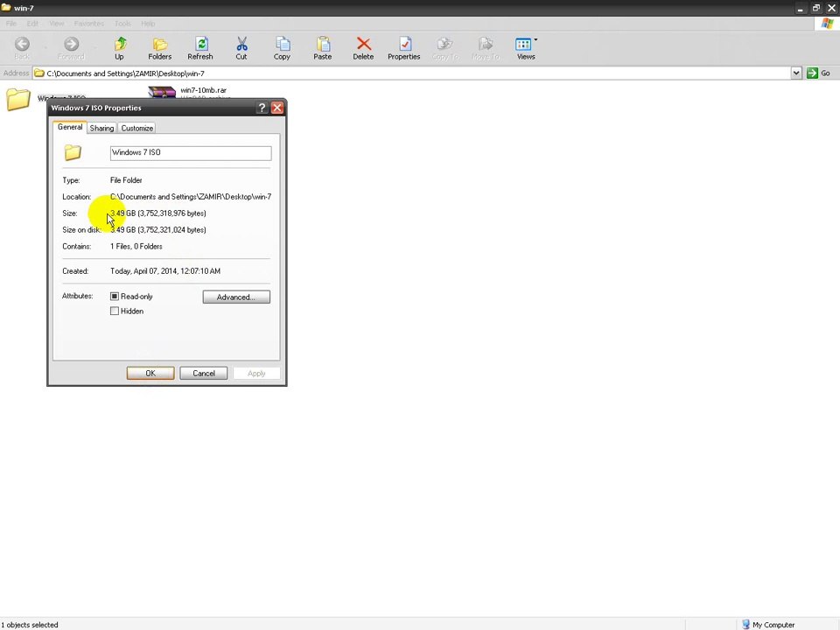This screenshot has width=840, height=630.
Task: Click the File Folder type text
Action: [x=126, y=180]
